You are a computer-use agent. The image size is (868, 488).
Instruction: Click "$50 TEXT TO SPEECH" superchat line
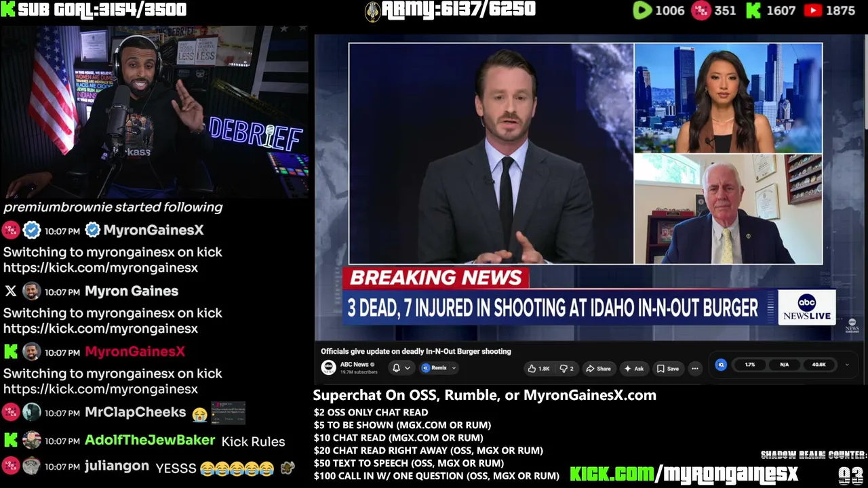tap(409, 463)
